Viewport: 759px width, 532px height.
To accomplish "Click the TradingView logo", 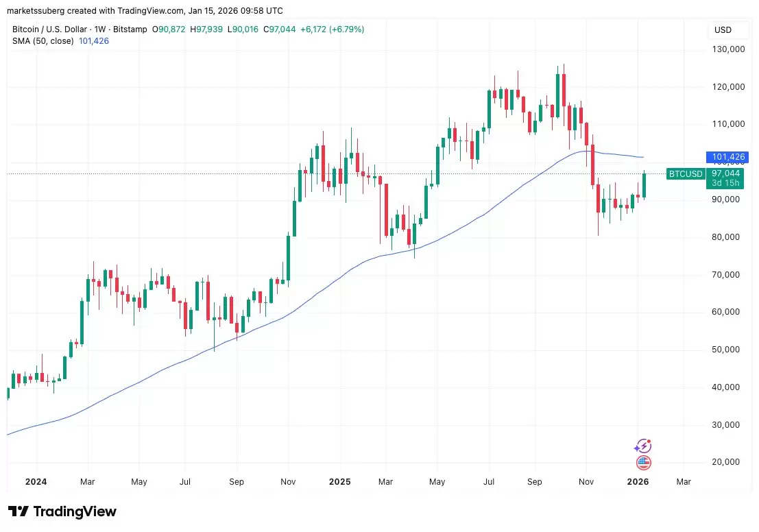I will (x=62, y=511).
